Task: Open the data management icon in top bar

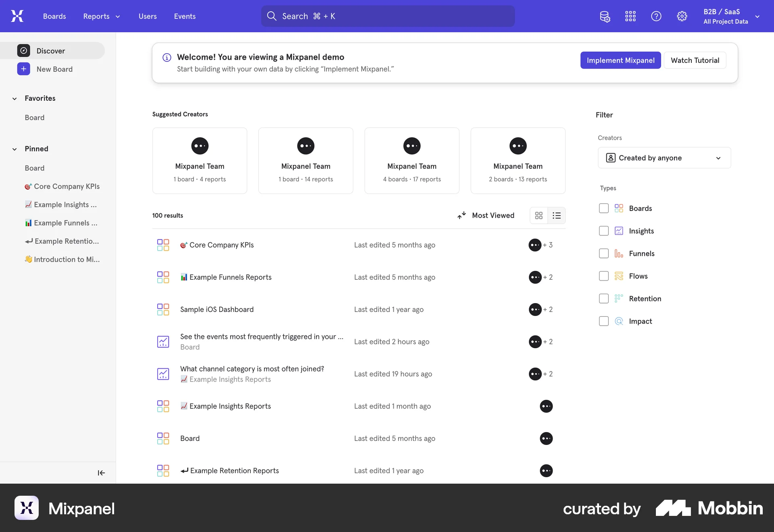Action: coord(605,16)
